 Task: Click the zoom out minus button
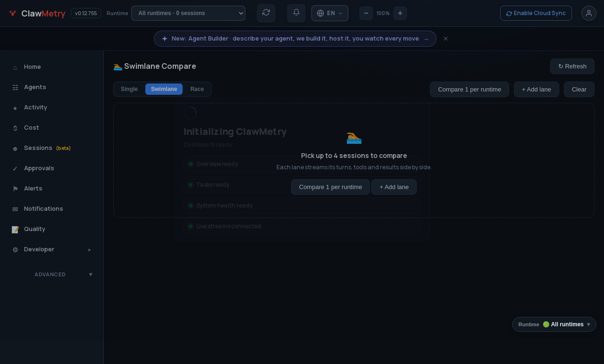pos(366,13)
